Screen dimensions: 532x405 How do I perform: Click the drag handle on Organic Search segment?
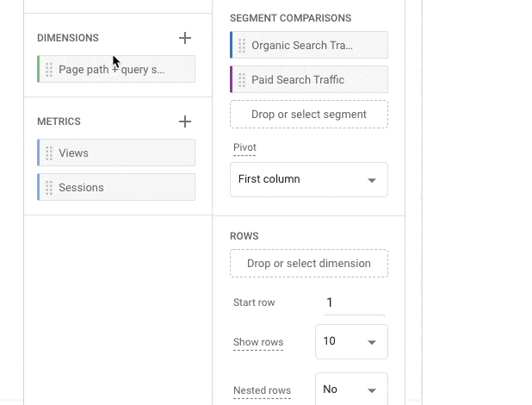pos(242,46)
